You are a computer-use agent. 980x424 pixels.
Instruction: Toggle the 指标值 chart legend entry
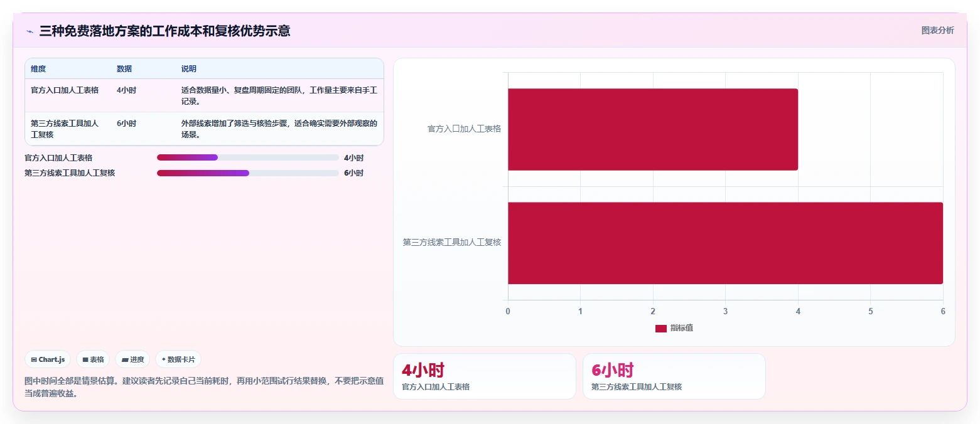coord(674,328)
